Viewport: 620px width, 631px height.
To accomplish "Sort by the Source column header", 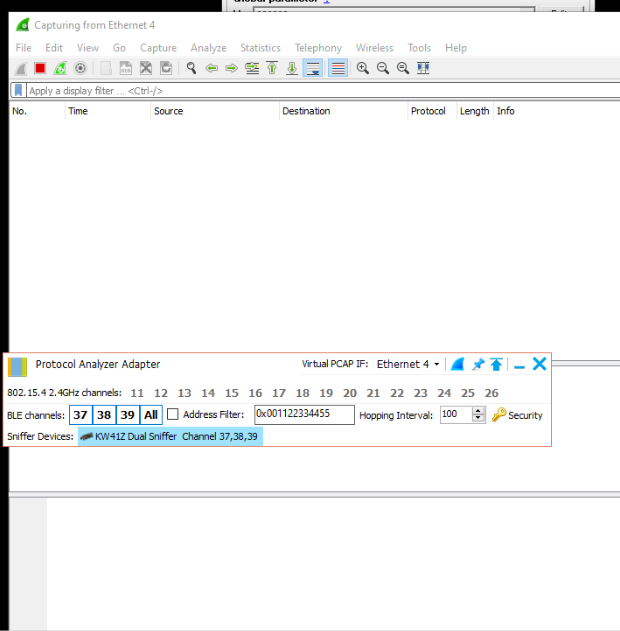I will tap(215, 111).
